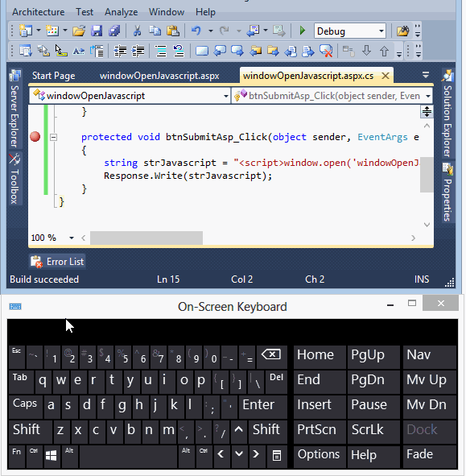The image size is (466, 476).
Task: Click the Copy icon in the toolbar
Action: coord(155,31)
